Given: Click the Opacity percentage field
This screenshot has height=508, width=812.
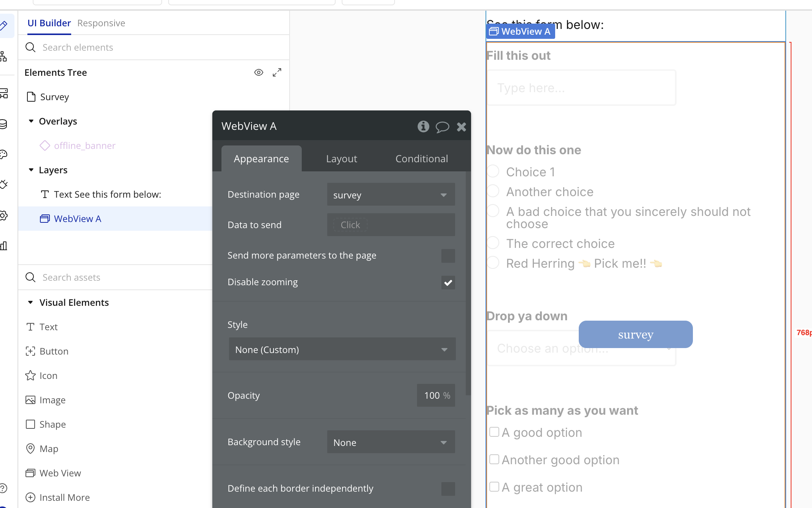Looking at the screenshot, I should tap(436, 395).
